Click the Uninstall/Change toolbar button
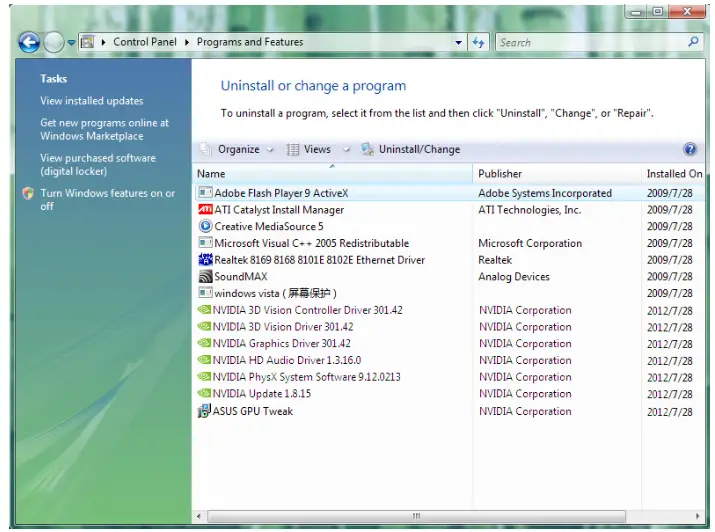 (411, 150)
